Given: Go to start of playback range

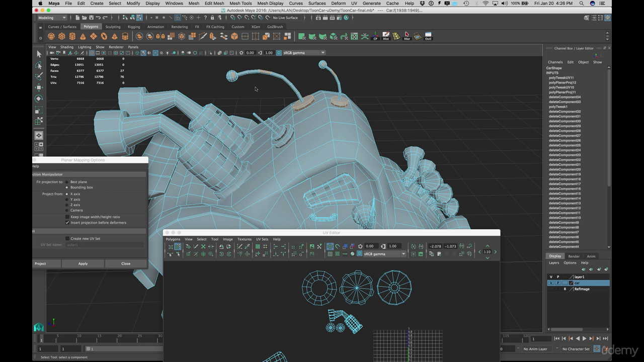Looking at the screenshot, I should (556, 339).
